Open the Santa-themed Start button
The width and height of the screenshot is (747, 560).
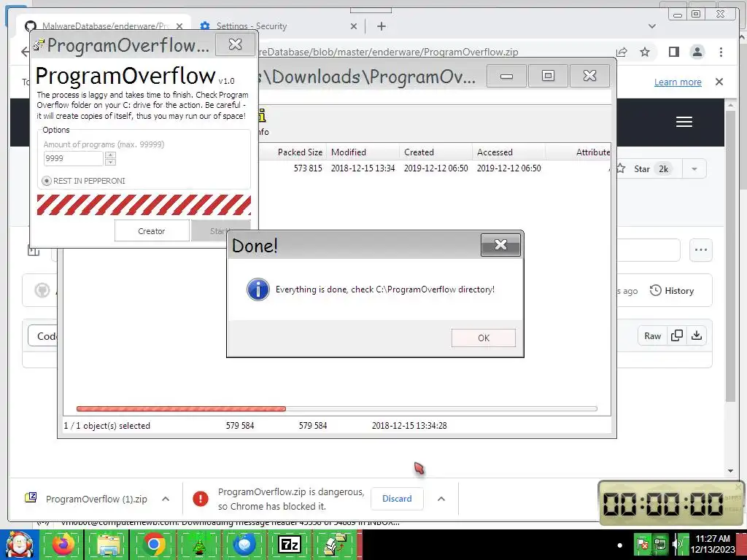point(20,545)
